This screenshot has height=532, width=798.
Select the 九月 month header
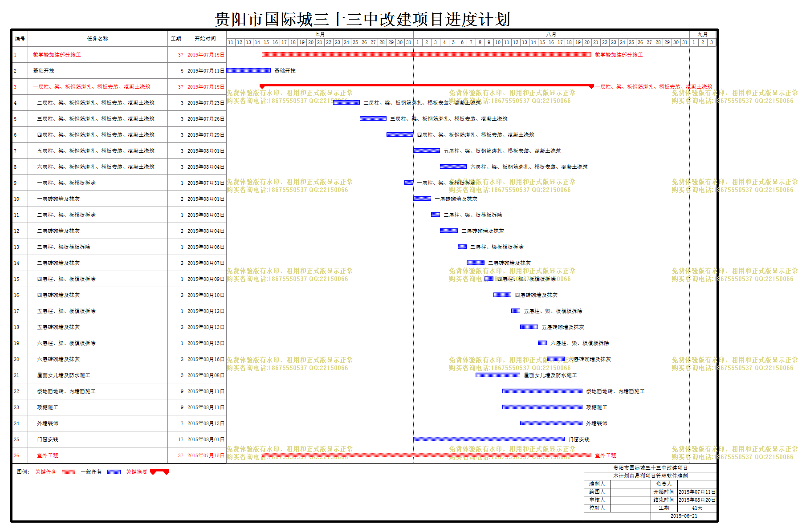703,34
